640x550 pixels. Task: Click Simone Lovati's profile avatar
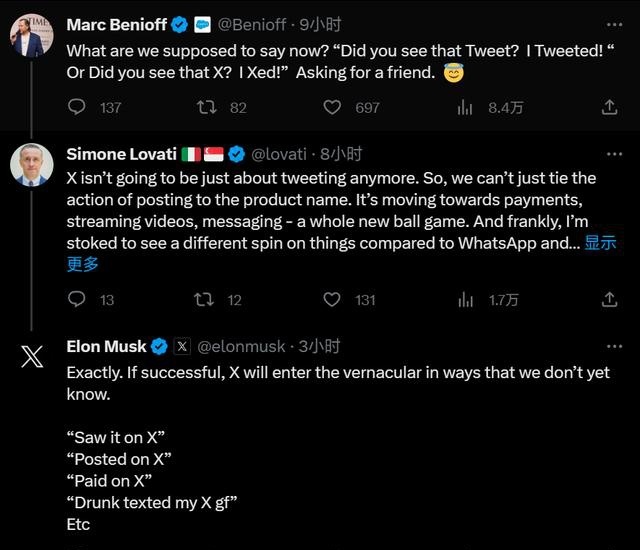click(32, 166)
